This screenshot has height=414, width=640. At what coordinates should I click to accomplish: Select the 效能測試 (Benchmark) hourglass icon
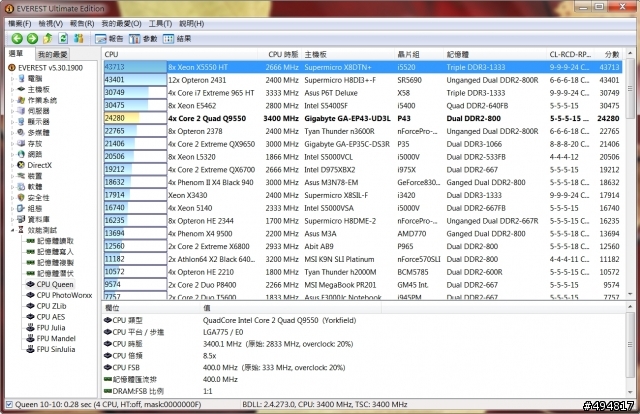click(21, 230)
